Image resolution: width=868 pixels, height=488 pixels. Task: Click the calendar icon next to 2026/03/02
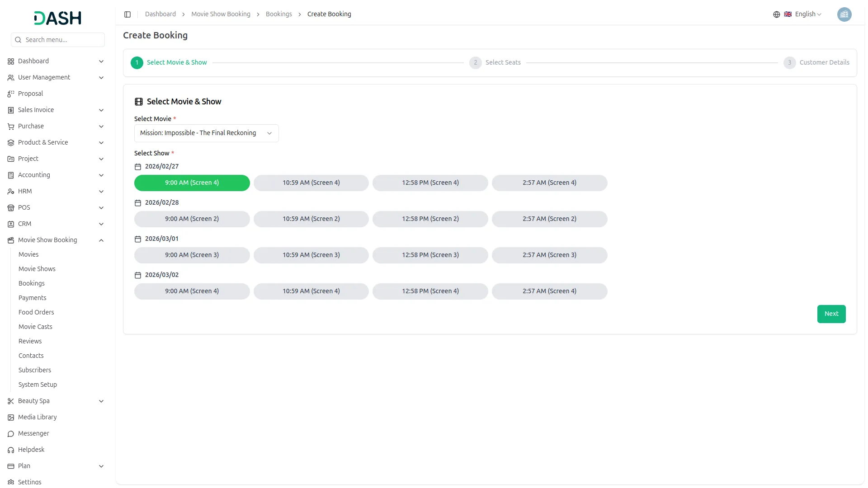(138, 275)
